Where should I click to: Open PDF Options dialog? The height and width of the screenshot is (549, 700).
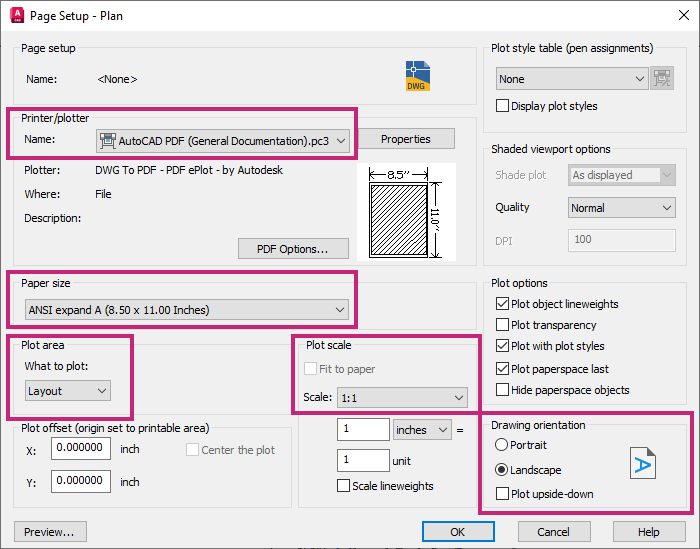coord(293,249)
